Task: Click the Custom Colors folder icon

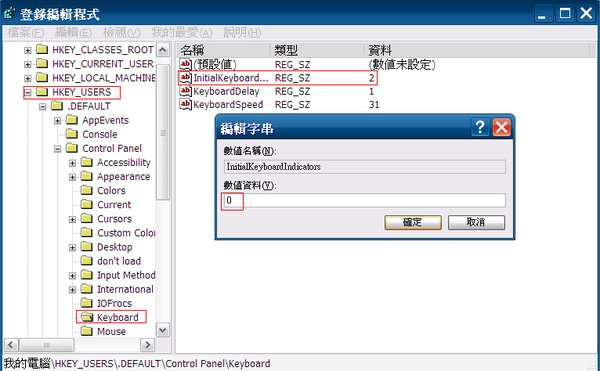Action: point(86,233)
